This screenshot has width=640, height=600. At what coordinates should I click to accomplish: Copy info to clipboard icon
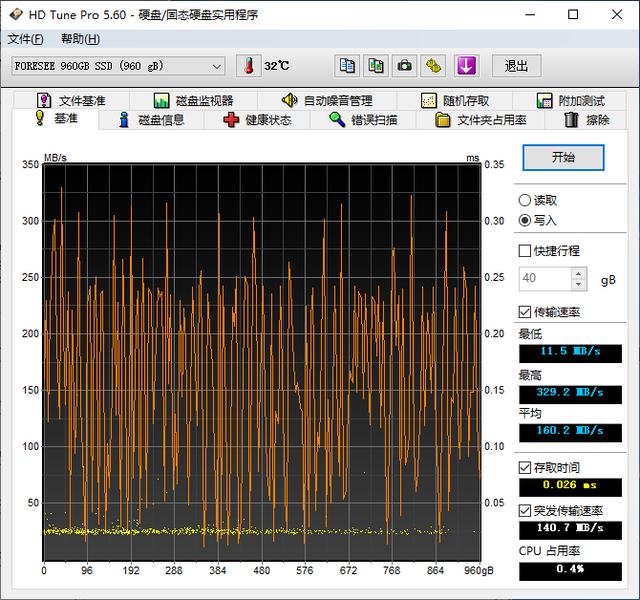click(347, 66)
